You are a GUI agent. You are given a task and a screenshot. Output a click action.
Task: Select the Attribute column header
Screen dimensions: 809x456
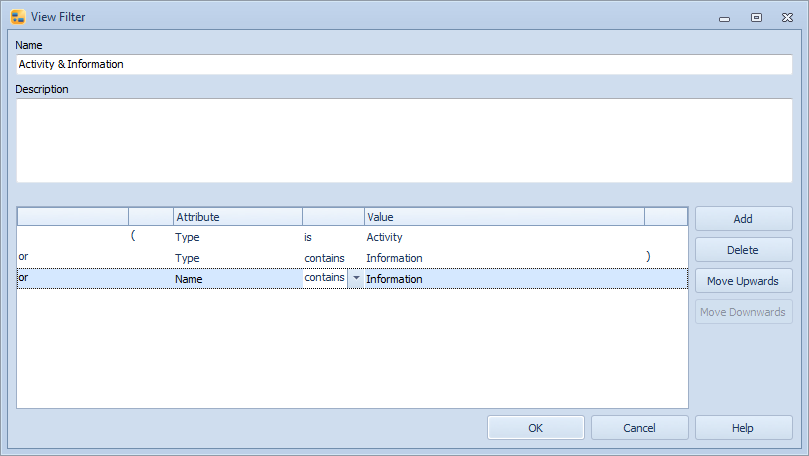[x=237, y=217]
